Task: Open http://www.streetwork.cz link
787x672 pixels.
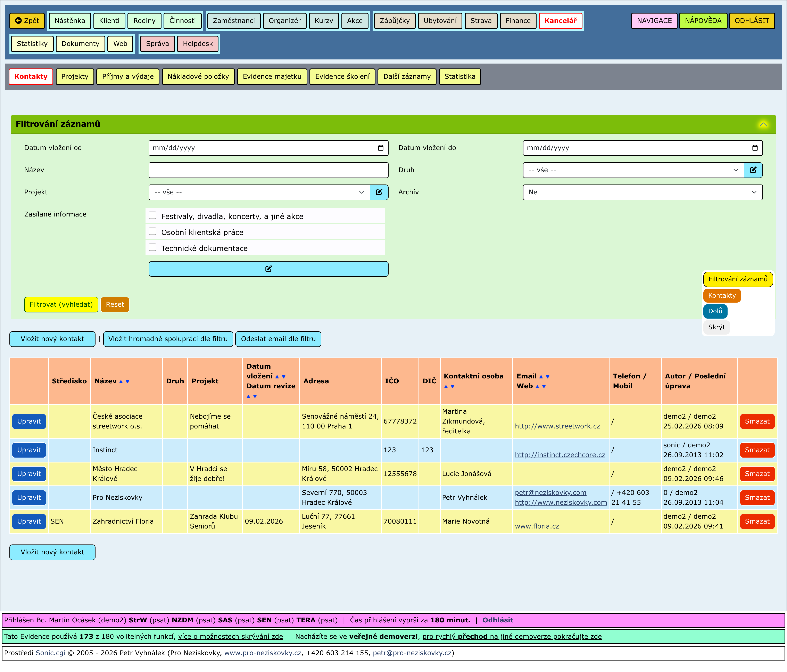Action: tap(557, 426)
